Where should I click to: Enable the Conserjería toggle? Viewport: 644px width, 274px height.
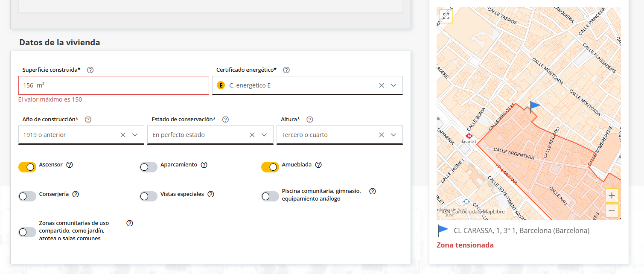click(x=27, y=196)
